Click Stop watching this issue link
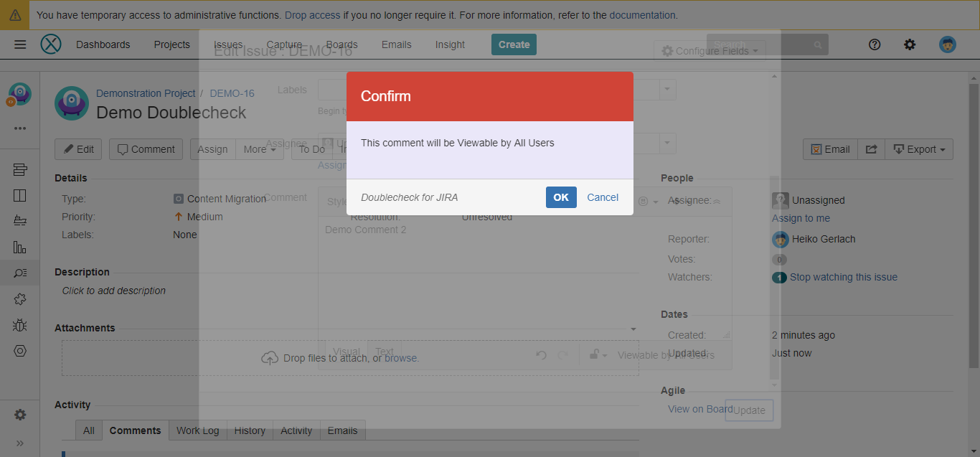Viewport: 980px width, 457px height. tap(844, 277)
